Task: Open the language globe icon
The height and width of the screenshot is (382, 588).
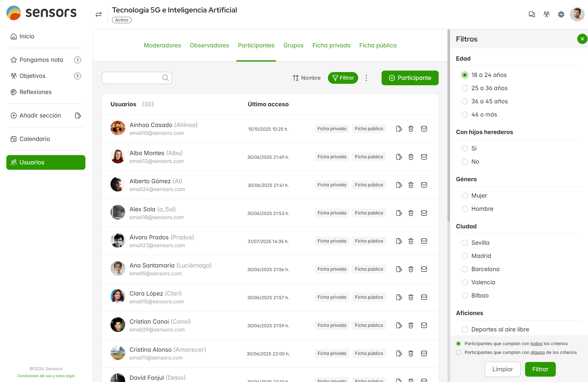Action: tap(561, 14)
